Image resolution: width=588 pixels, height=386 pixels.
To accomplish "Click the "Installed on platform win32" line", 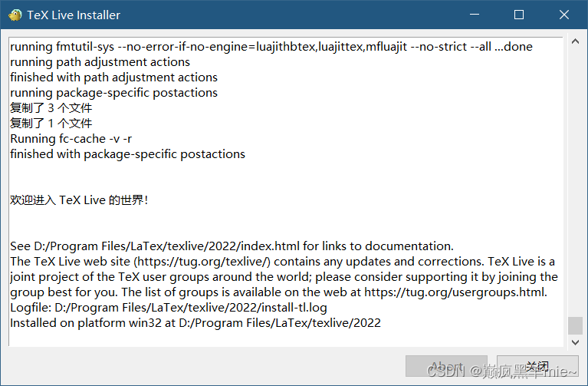I will pos(195,323).
